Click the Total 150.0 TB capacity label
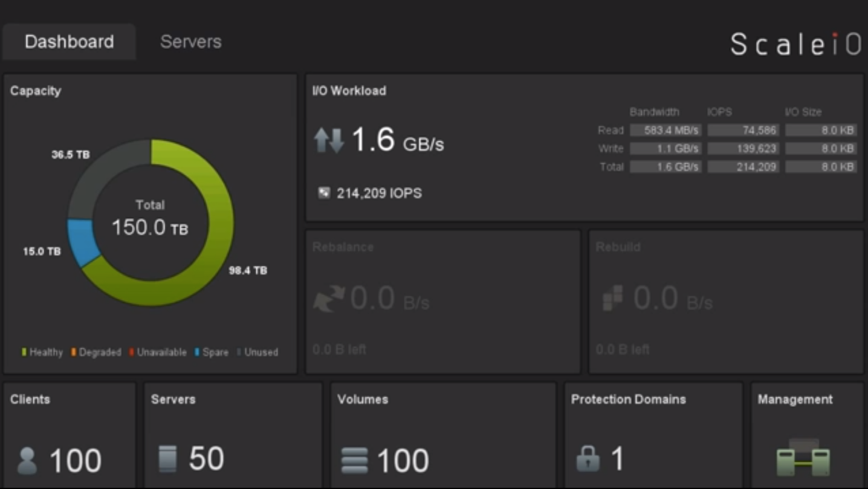This screenshot has width=868, height=489. (x=150, y=219)
